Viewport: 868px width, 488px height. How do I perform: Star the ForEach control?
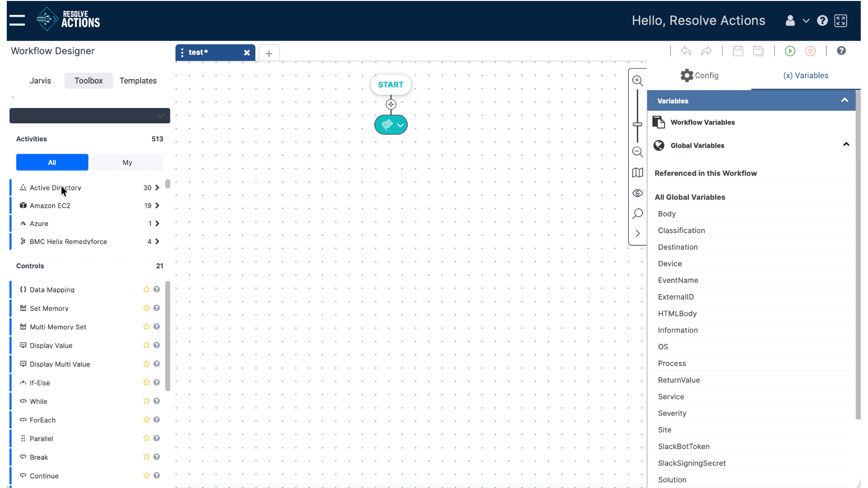pyautogui.click(x=146, y=419)
